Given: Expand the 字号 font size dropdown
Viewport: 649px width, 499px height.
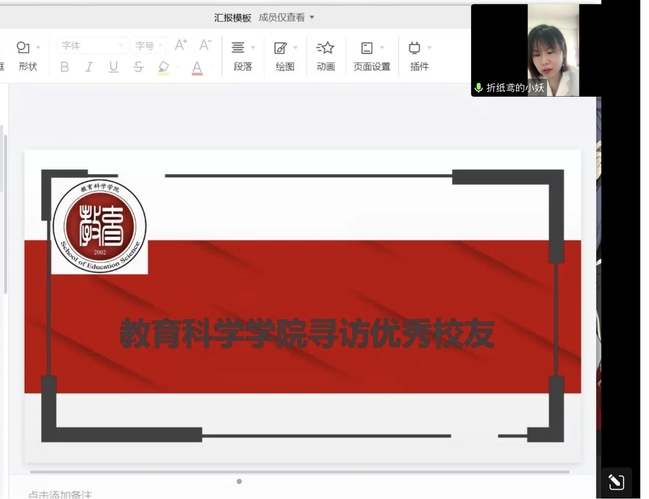Looking at the screenshot, I should coord(149,45).
